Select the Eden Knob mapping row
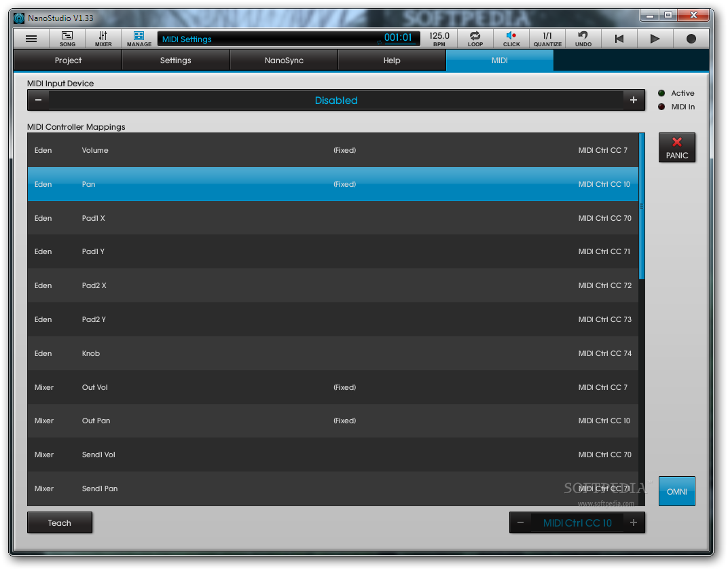 click(333, 353)
